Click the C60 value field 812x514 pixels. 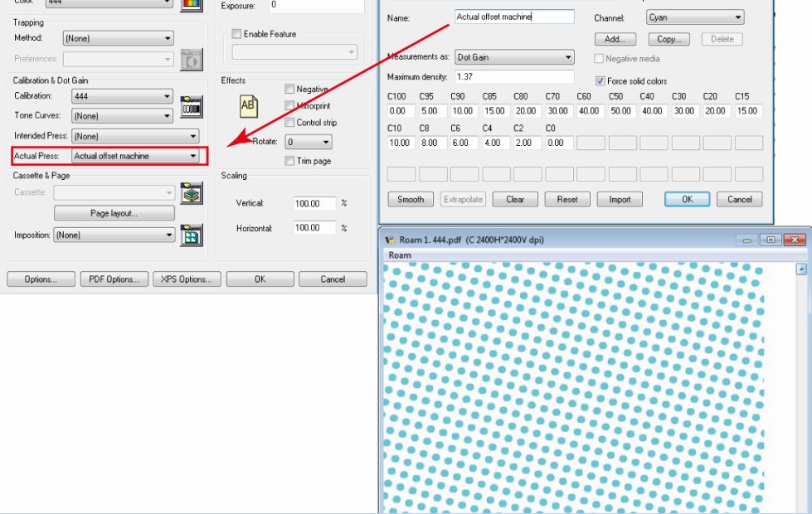pos(591,111)
